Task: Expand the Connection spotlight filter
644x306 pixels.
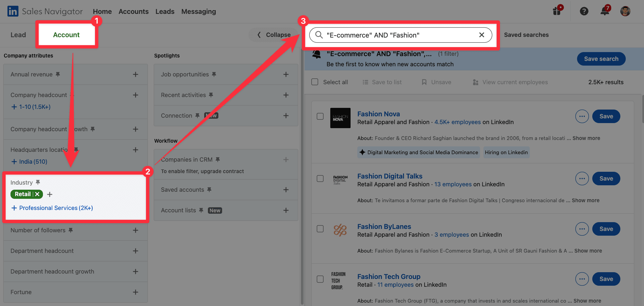Action: point(286,116)
